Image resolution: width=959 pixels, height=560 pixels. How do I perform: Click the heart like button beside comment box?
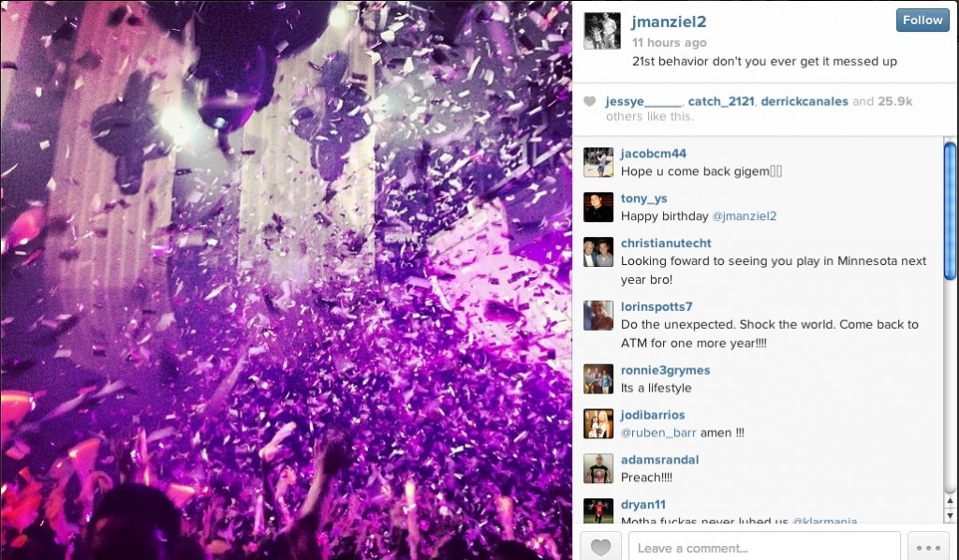coord(600,547)
